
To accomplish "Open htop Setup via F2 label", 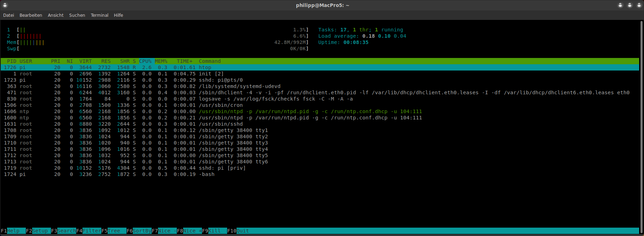I will click(39, 231).
